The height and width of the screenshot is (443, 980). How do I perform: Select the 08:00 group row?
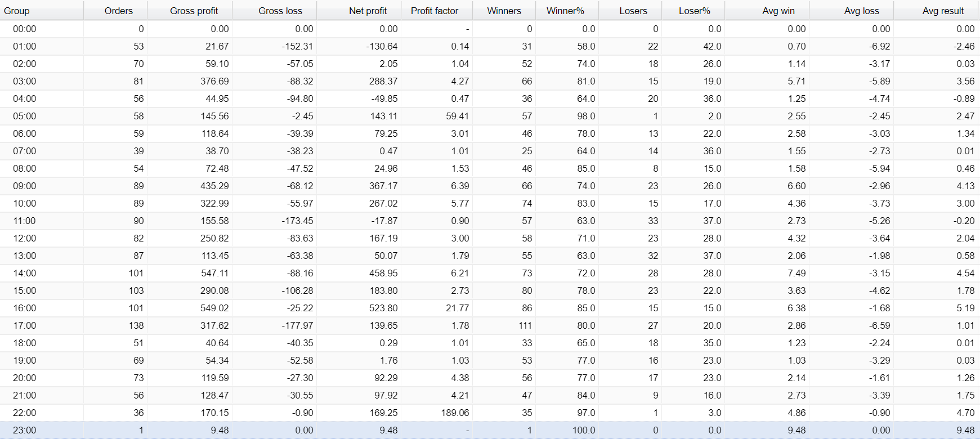[490, 168]
